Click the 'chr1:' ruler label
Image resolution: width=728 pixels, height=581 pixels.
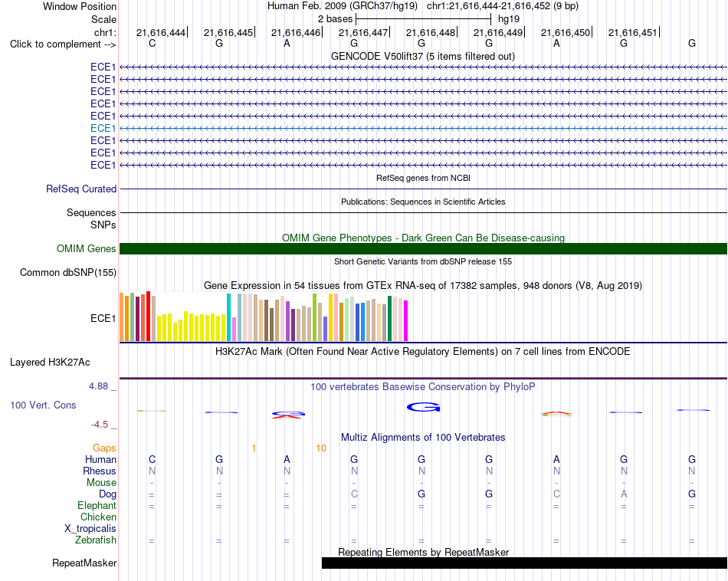105,32
